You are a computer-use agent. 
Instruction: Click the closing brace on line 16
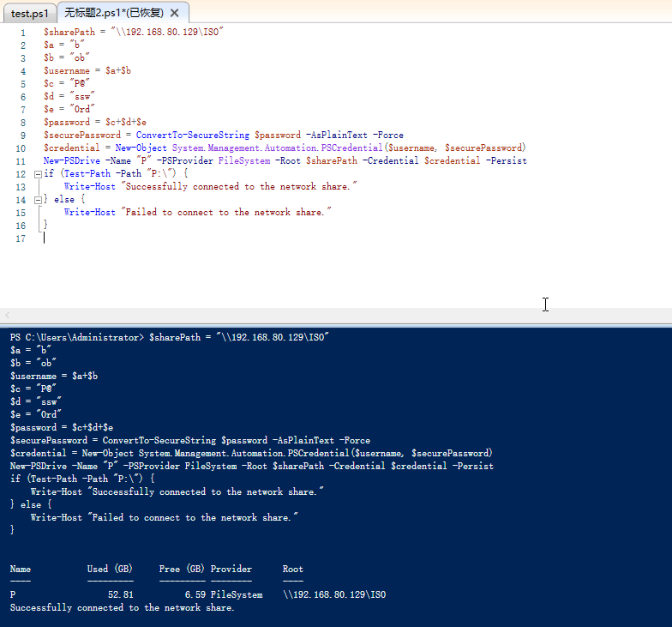pyautogui.click(x=45, y=225)
